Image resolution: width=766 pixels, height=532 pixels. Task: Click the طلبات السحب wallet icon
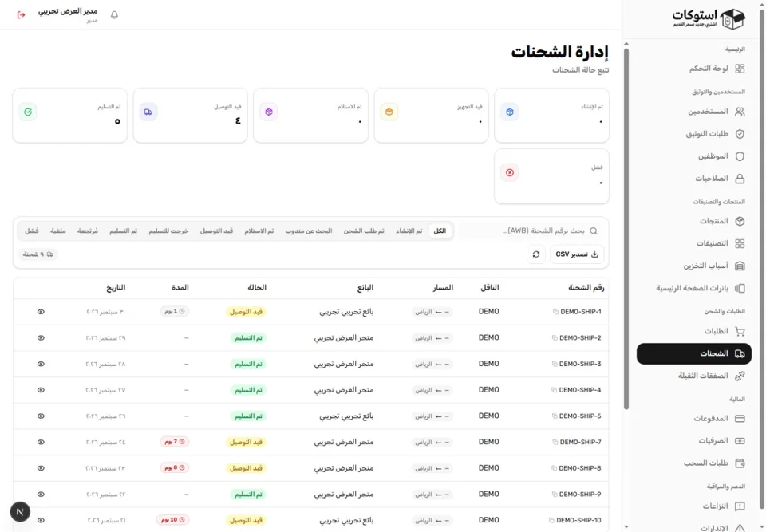tap(740, 463)
